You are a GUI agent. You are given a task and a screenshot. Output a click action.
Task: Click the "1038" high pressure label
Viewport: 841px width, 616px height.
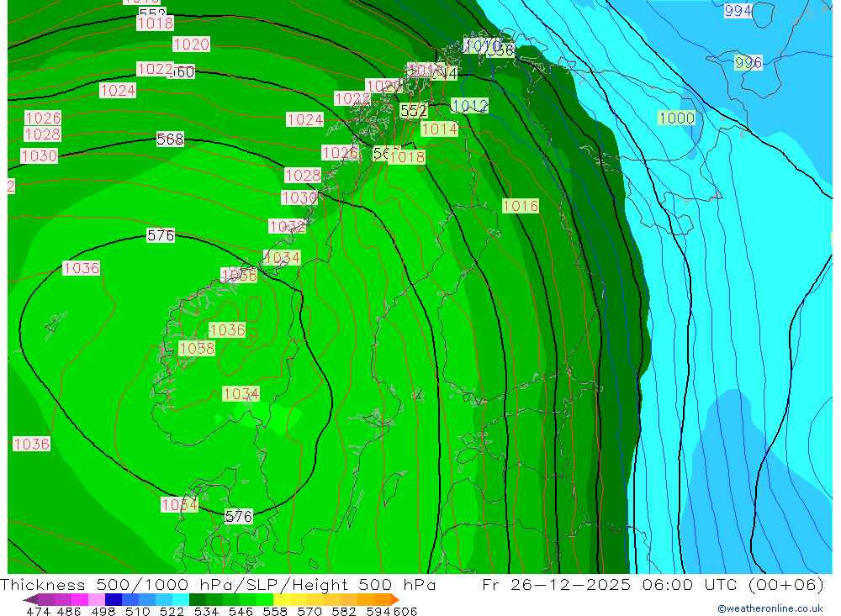(x=197, y=349)
